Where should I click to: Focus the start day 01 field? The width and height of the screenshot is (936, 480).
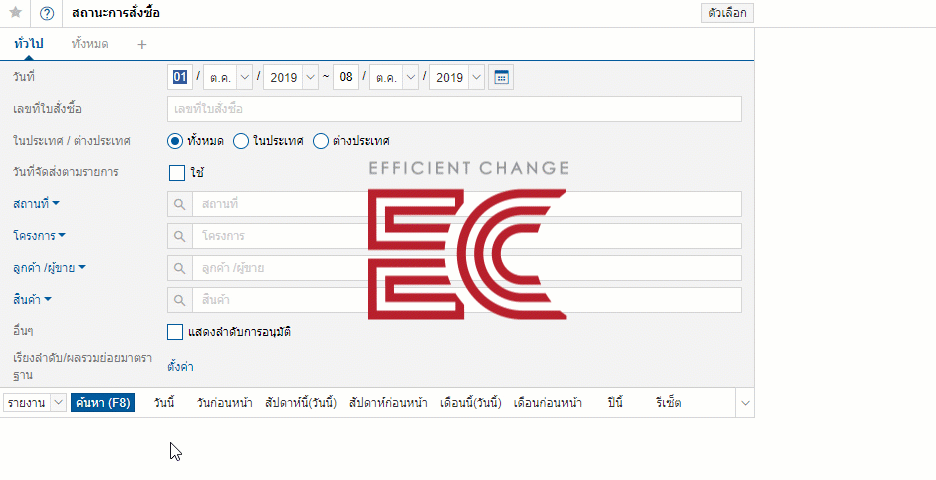pos(180,78)
